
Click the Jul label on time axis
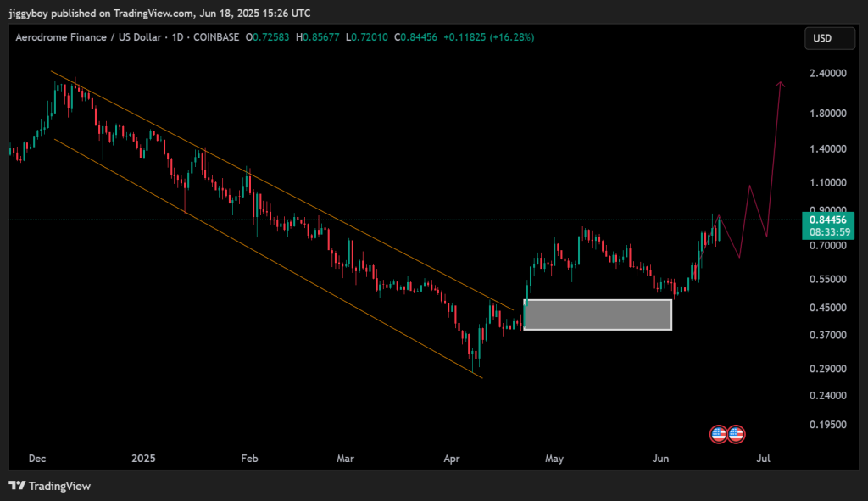764,459
